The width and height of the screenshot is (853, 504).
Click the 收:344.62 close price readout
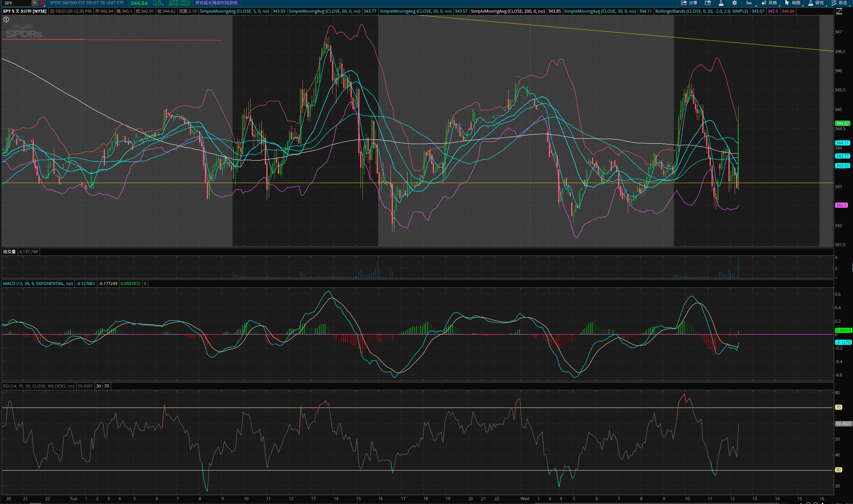(166, 11)
